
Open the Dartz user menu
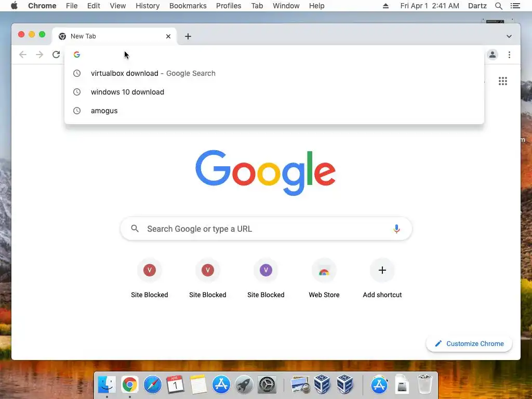(x=477, y=6)
